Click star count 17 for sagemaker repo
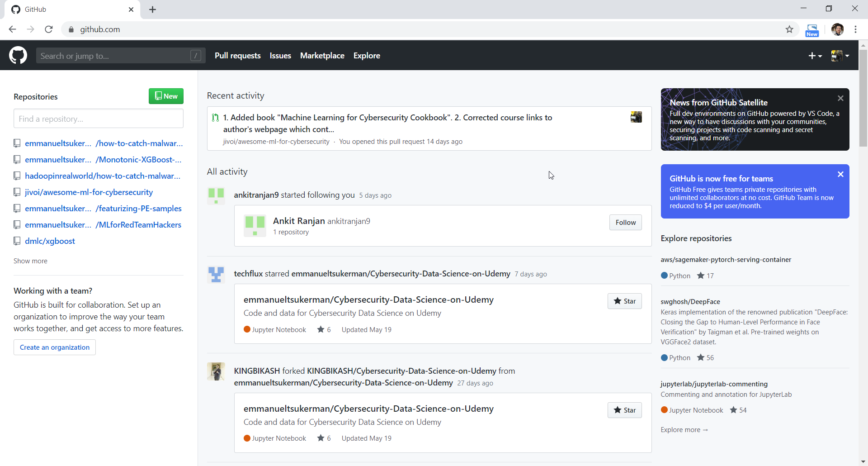Screen dimensions: 868x466 [705, 276]
